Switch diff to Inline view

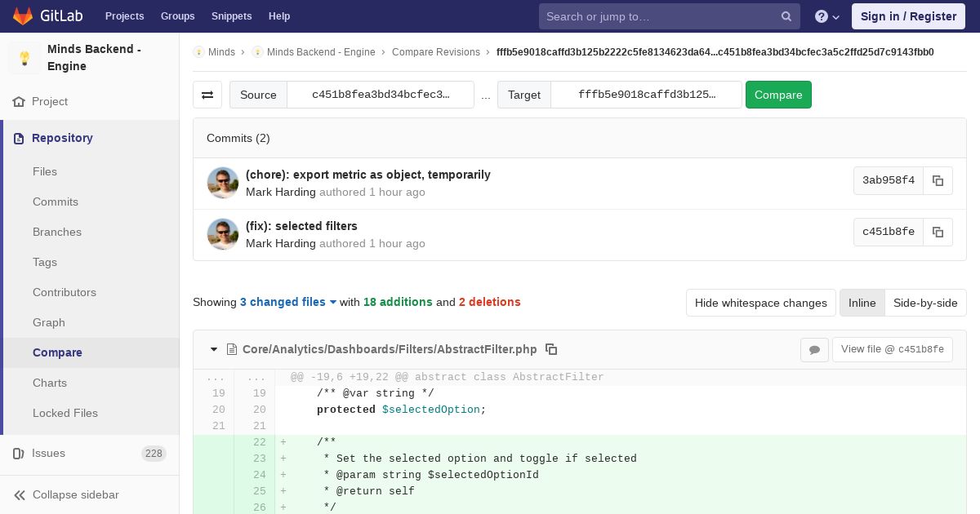(862, 303)
